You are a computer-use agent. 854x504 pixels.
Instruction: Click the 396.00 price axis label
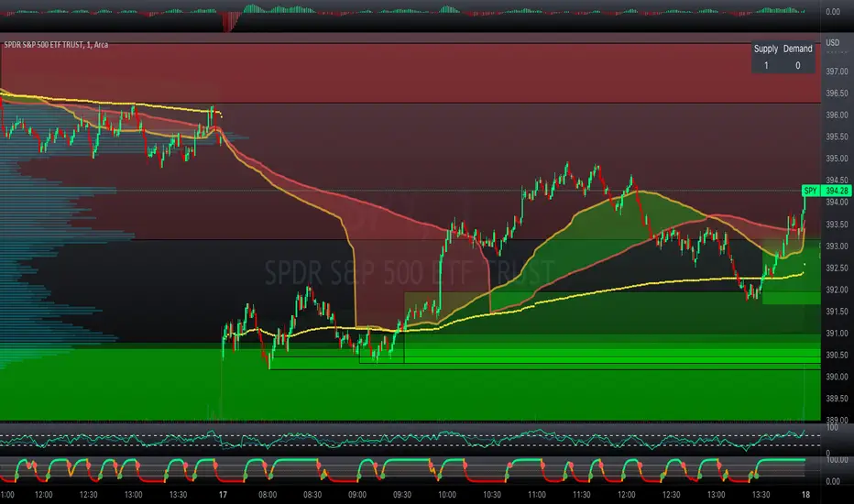point(837,115)
